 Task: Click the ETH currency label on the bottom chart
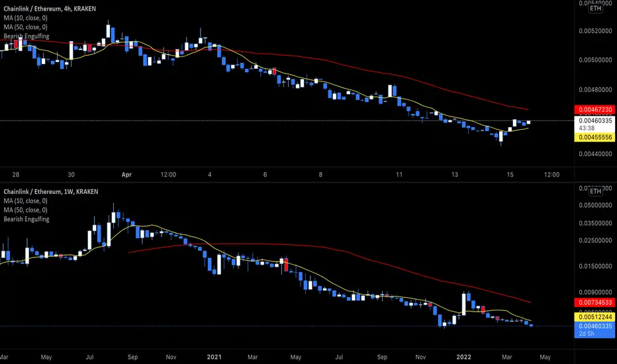click(x=595, y=191)
